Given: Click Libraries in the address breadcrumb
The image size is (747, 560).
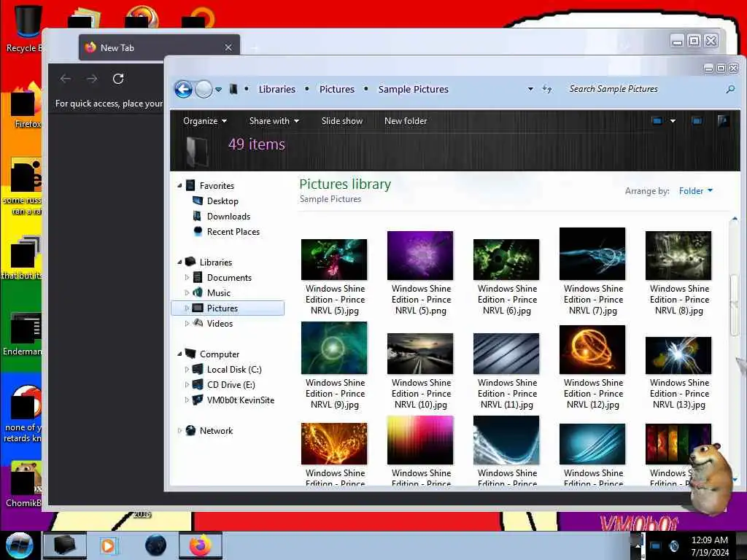Looking at the screenshot, I should tap(276, 89).
